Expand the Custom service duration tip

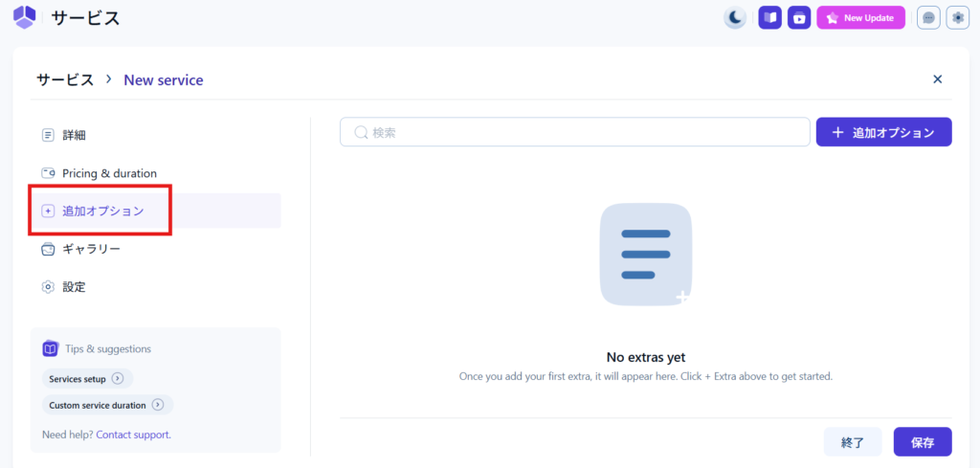pyautogui.click(x=107, y=405)
